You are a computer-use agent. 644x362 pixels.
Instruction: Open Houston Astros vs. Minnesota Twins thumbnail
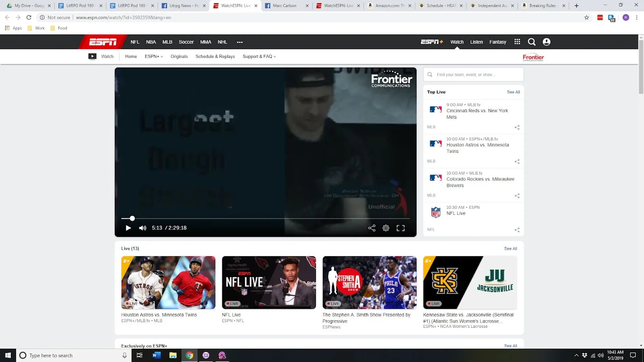tap(168, 282)
